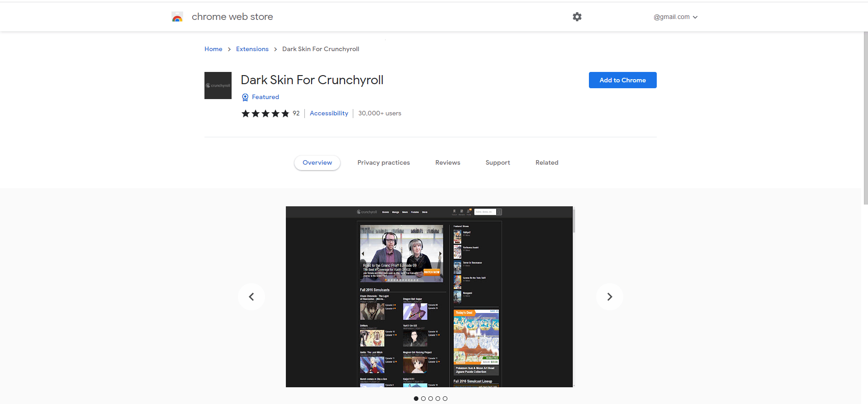Click the Dark Skin For Crunchyroll heading

point(312,80)
